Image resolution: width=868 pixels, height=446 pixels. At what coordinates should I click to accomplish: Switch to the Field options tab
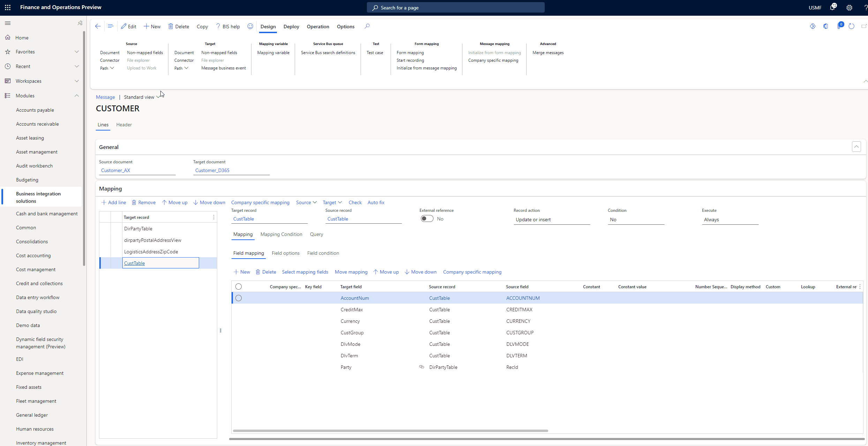coord(286,253)
